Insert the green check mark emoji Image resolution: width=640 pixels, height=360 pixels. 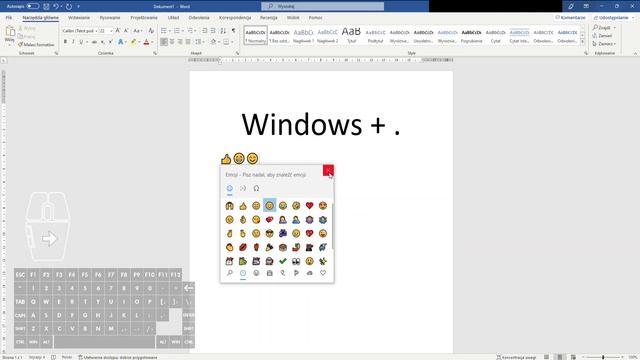click(x=283, y=260)
